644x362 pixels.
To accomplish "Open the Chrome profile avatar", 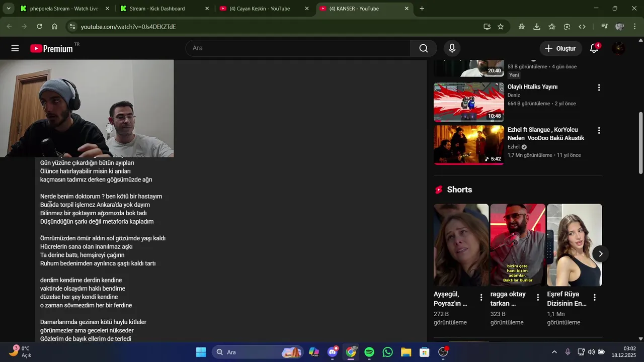I will point(620,27).
